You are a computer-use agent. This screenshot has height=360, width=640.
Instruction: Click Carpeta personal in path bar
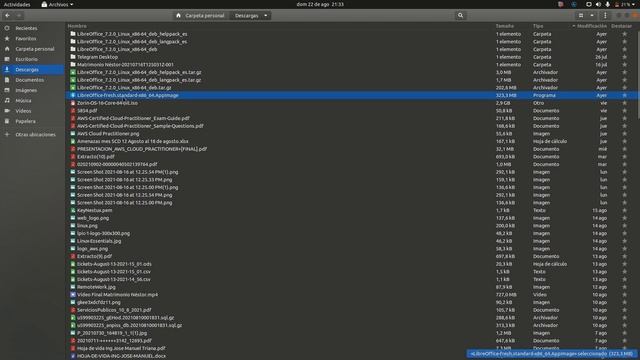[201, 16]
